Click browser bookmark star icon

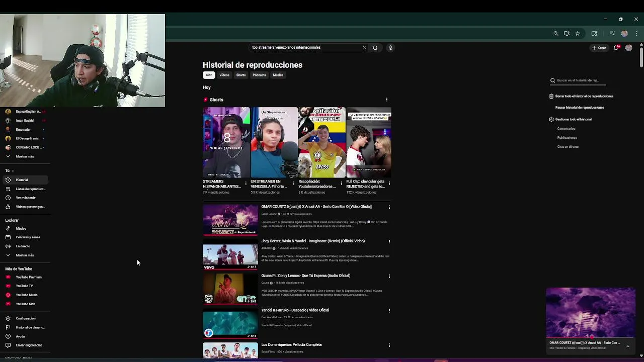pos(578,34)
